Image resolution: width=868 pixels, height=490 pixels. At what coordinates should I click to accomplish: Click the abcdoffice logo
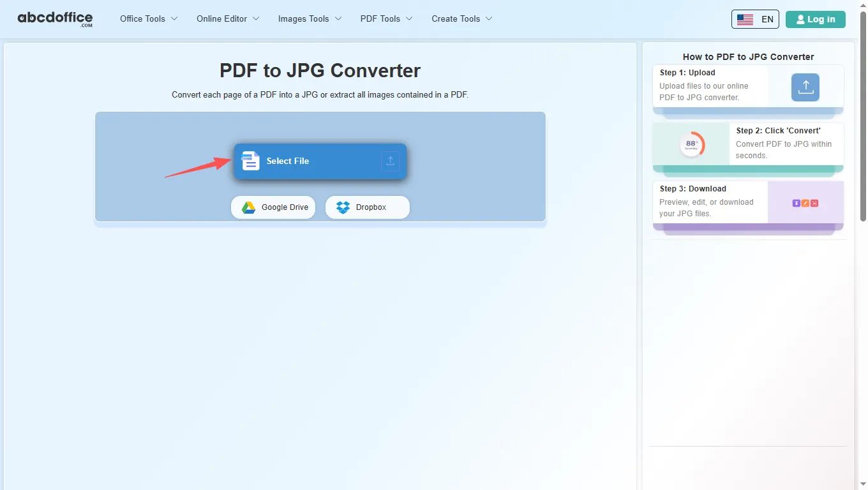pyautogui.click(x=55, y=19)
